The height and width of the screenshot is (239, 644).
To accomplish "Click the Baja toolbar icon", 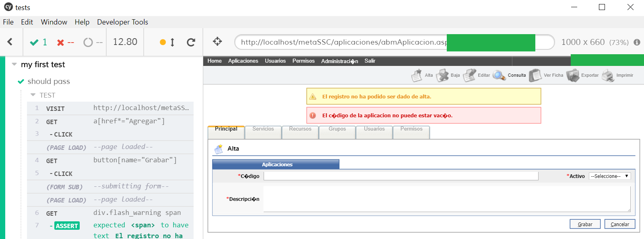I will click(x=442, y=75).
